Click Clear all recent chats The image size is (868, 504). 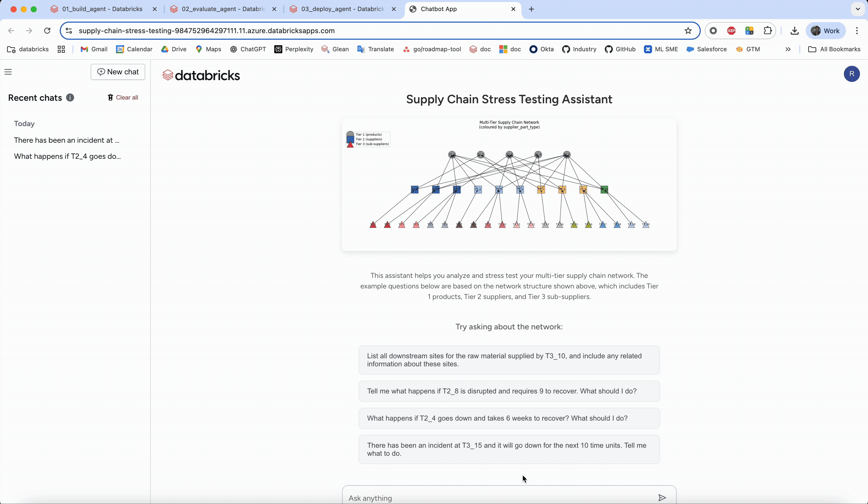[x=123, y=97]
